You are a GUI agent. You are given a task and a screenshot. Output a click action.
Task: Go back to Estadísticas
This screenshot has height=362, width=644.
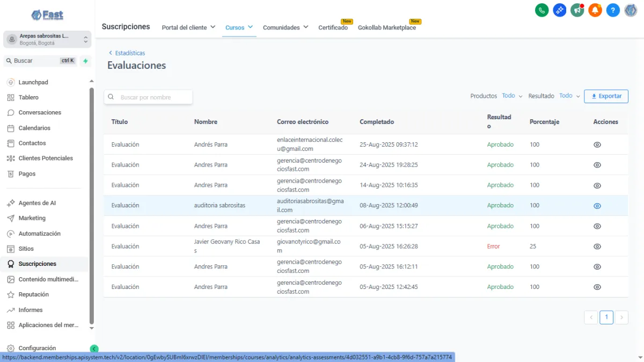[x=127, y=53]
